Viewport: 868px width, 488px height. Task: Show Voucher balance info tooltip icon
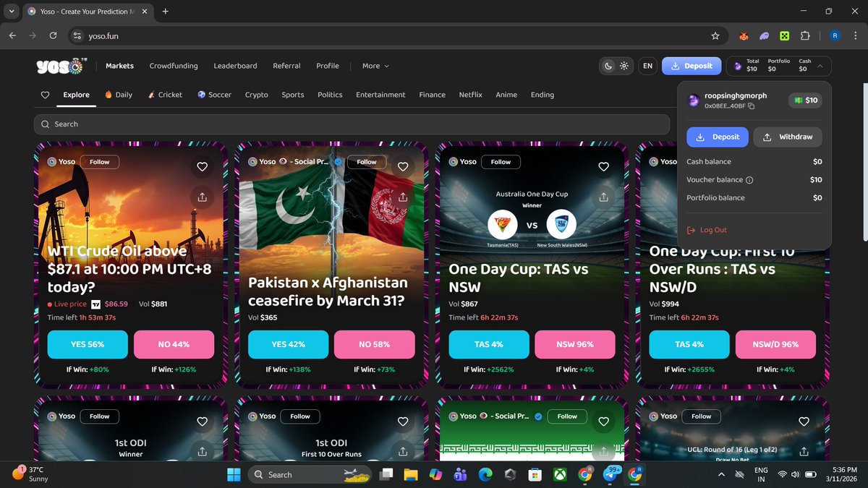click(749, 180)
